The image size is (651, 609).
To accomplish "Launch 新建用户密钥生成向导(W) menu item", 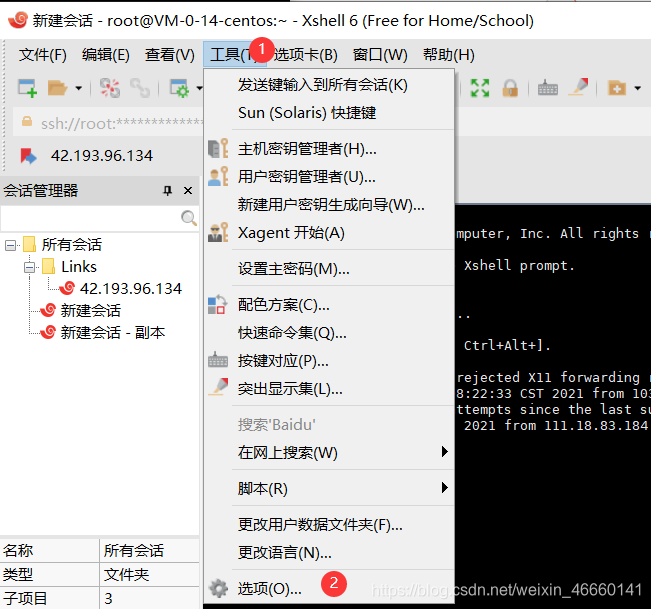I will pos(329,205).
